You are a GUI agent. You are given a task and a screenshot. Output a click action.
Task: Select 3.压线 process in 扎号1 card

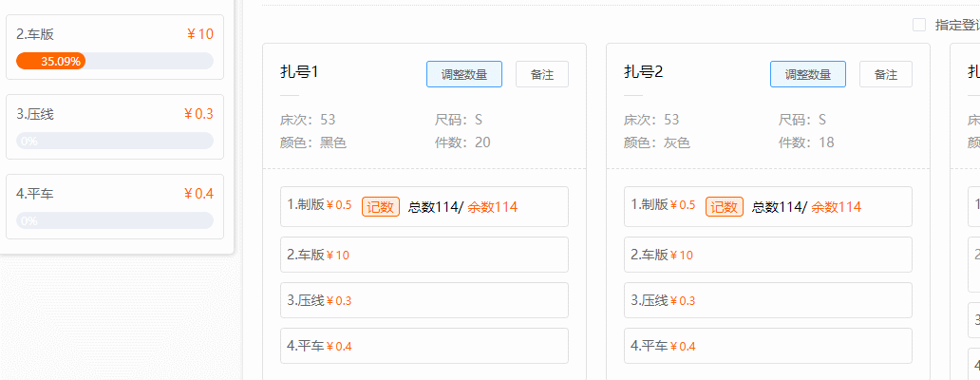click(x=424, y=300)
